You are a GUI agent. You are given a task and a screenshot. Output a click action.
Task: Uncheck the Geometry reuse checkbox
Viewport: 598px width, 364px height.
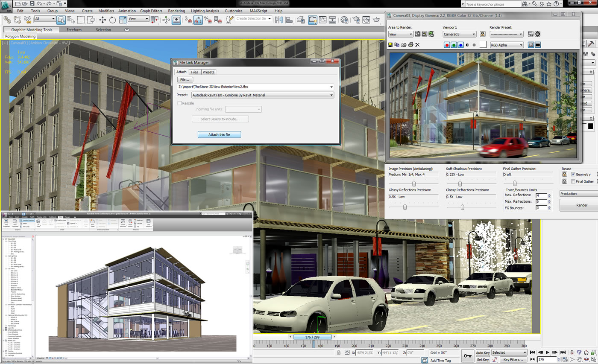pyautogui.click(x=573, y=174)
